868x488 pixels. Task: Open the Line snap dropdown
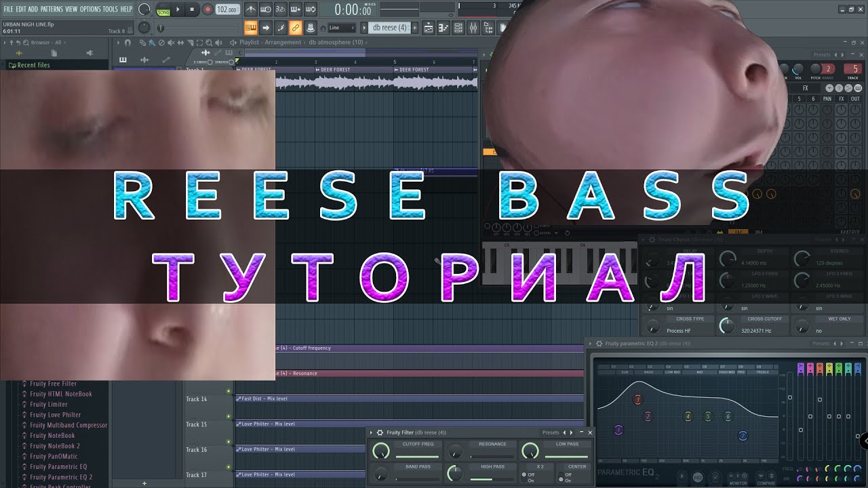point(342,28)
